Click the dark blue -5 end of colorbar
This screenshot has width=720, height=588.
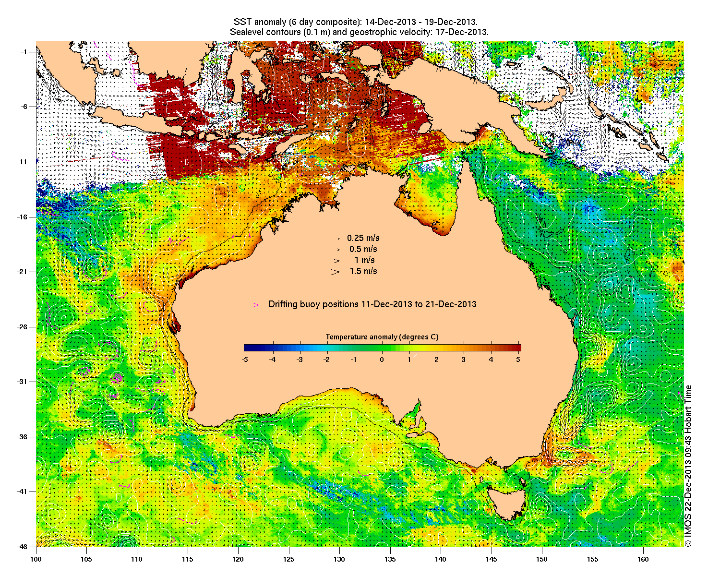click(x=246, y=348)
